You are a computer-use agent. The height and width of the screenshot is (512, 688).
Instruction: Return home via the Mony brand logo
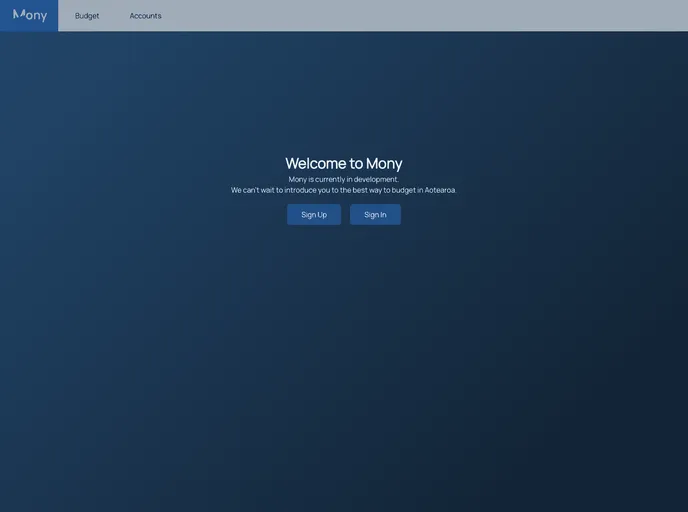click(x=29, y=15)
